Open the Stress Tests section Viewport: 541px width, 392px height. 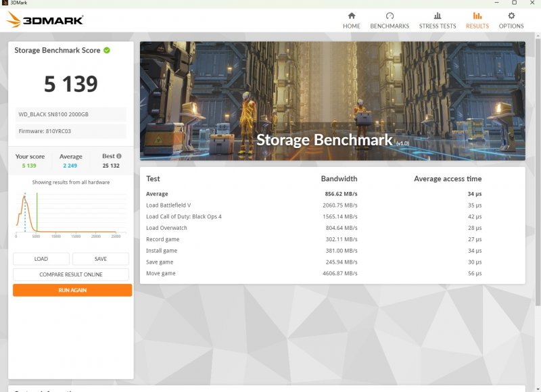pyautogui.click(x=437, y=21)
